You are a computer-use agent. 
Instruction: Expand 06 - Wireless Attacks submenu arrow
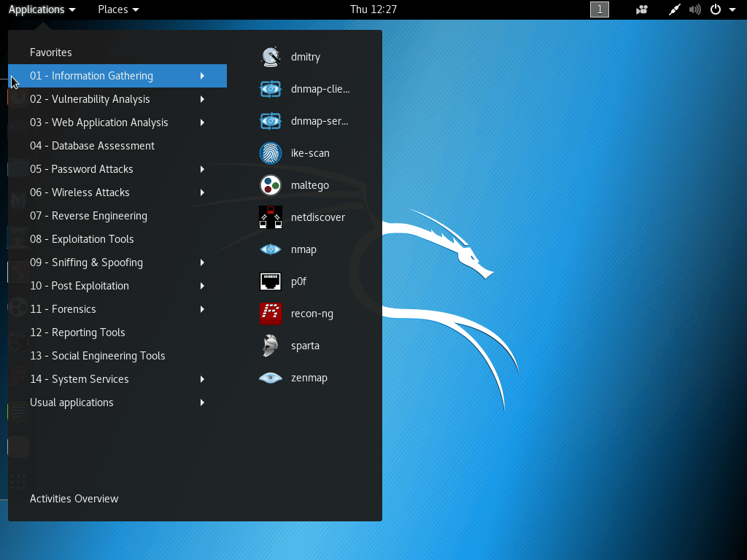click(203, 192)
